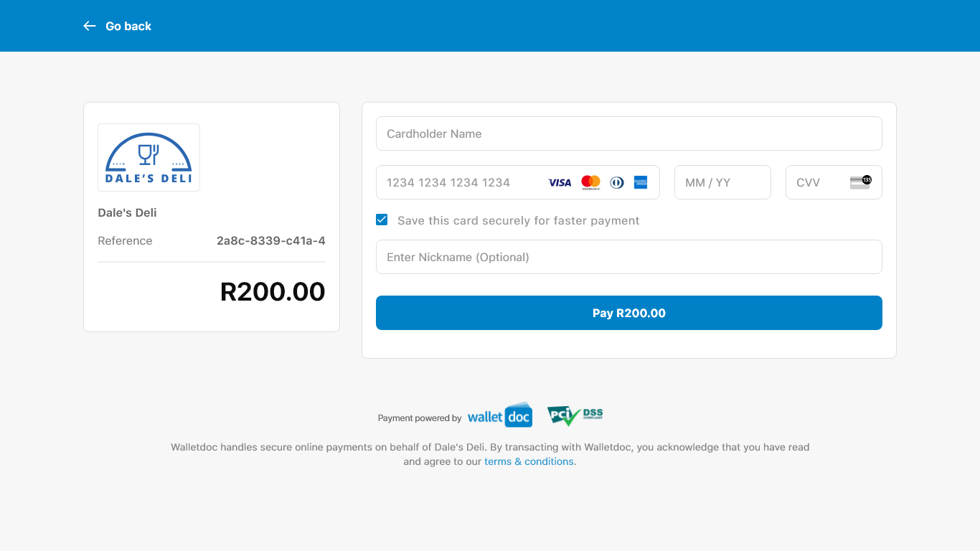This screenshot has width=980, height=551.
Task: Click the PCI DSS compliance badge
Action: pos(575,415)
